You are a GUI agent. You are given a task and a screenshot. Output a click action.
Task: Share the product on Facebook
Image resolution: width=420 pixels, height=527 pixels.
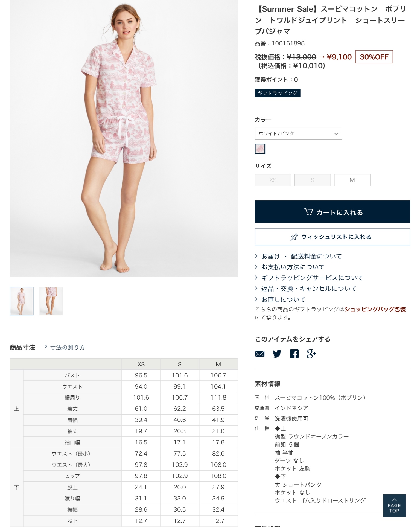point(294,354)
